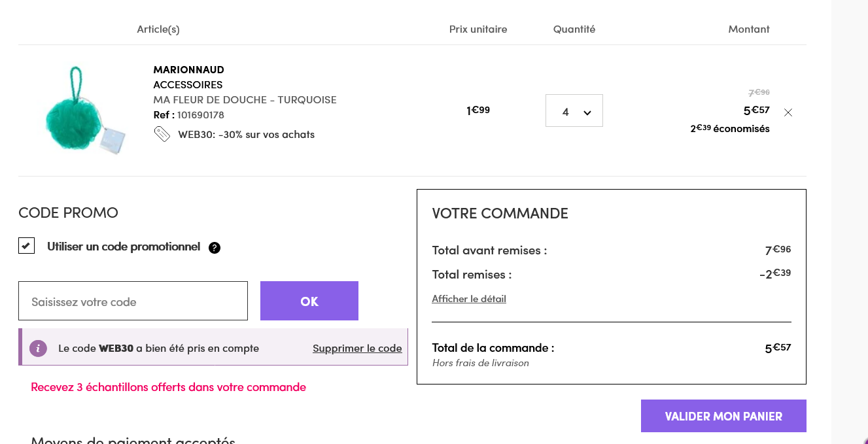868x444 pixels.
Task: Click the 'Prix unitaire' column header
Action: pyautogui.click(x=477, y=29)
